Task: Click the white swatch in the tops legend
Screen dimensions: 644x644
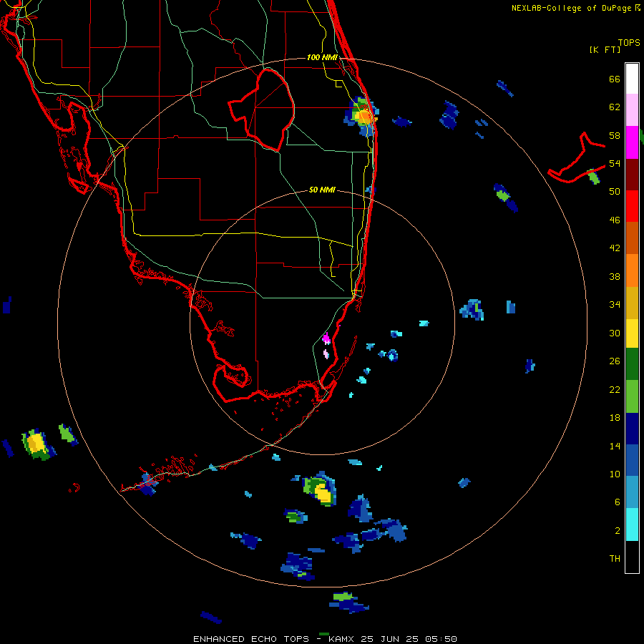Action: (632, 79)
